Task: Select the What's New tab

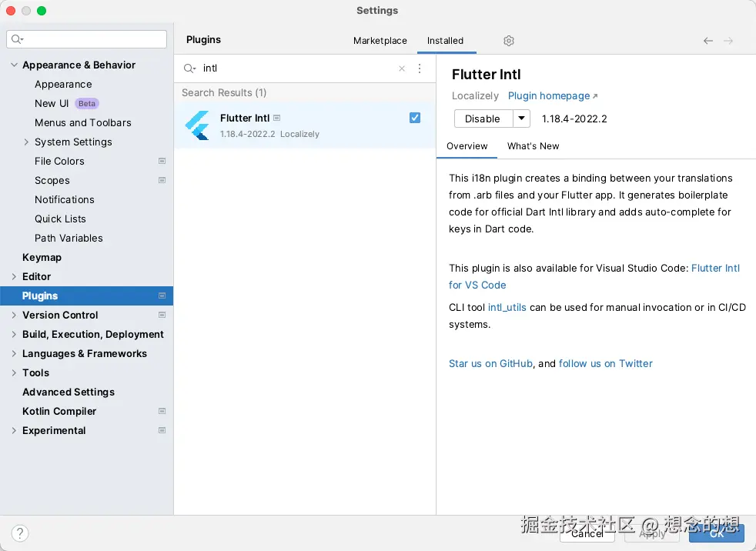Action: 533,146
